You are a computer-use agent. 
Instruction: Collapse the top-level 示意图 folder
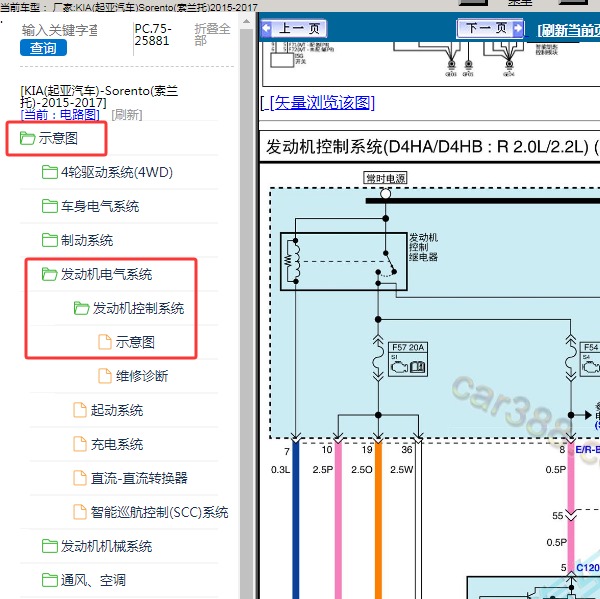(58, 138)
